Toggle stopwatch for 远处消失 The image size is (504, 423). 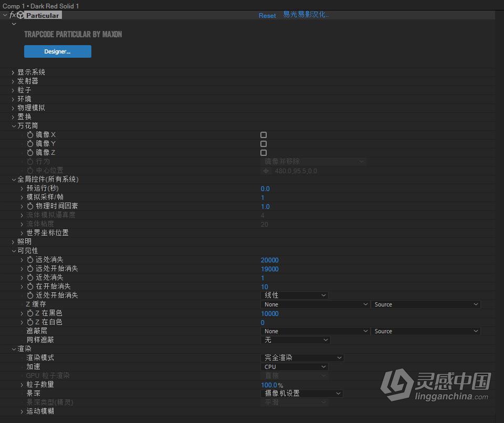pos(30,260)
